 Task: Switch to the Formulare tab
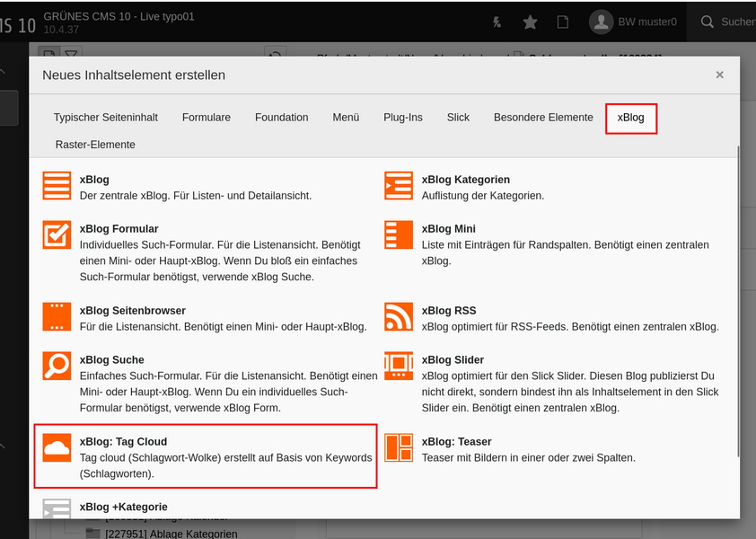(207, 118)
